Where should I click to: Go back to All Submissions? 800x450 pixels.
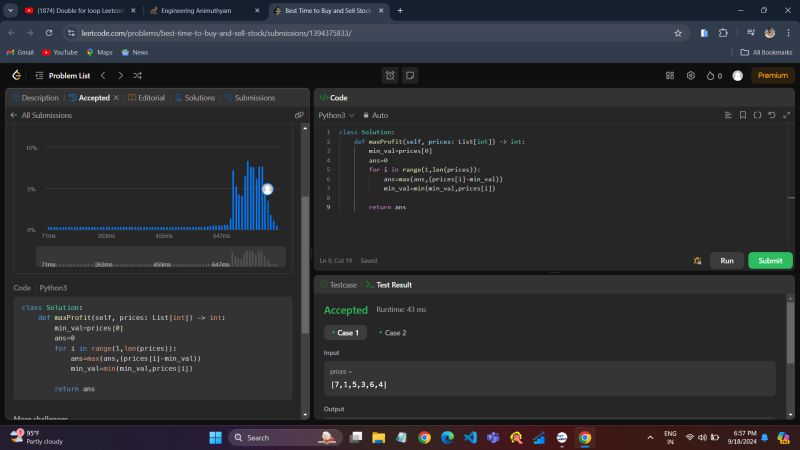coord(40,115)
